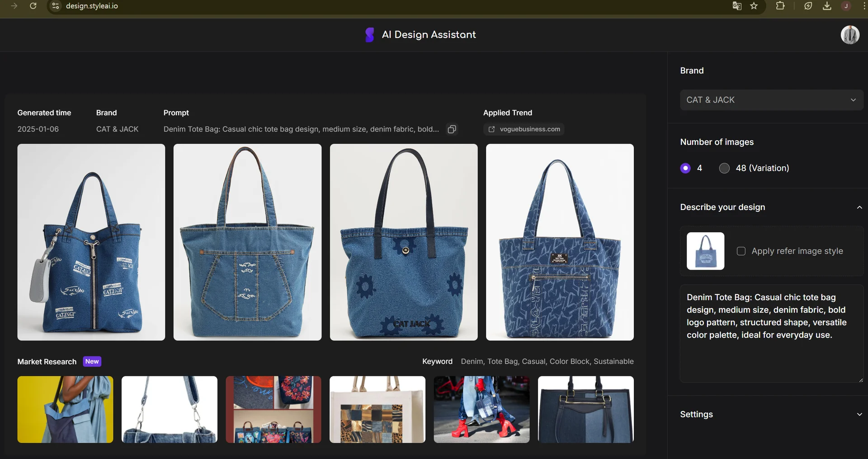868x459 pixels.
Task: Collapse the Describe your design section
Action: click(x=859, y=207)
